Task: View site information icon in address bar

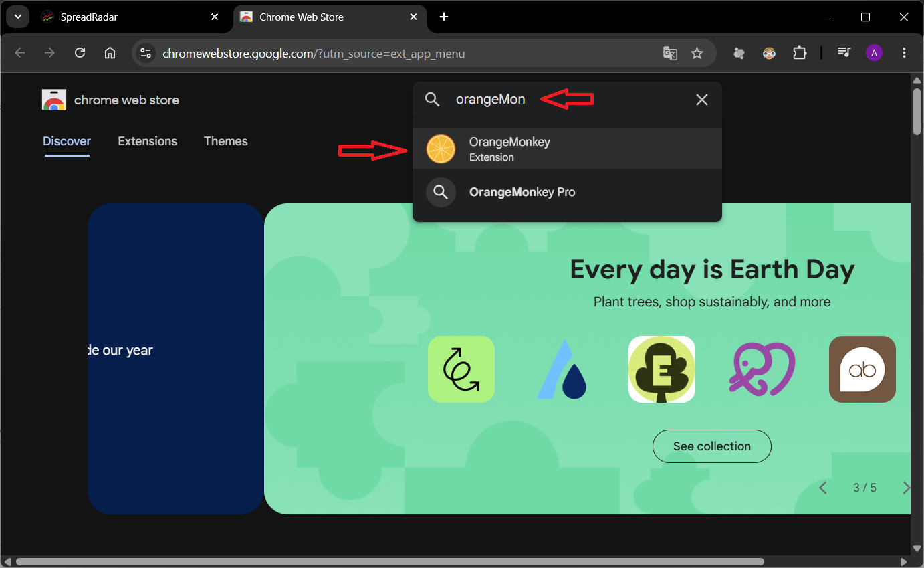Action: [146, 53]
